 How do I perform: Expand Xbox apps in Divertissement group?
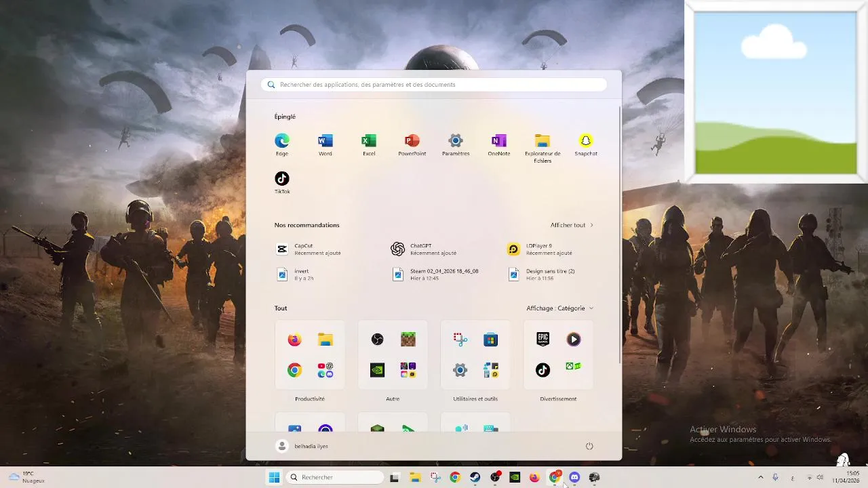pos(574,367)
